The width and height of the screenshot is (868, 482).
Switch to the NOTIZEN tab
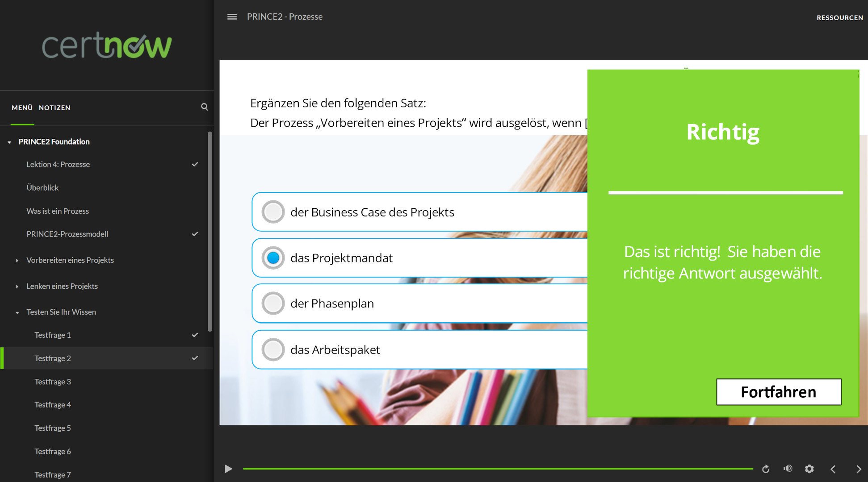55,108
